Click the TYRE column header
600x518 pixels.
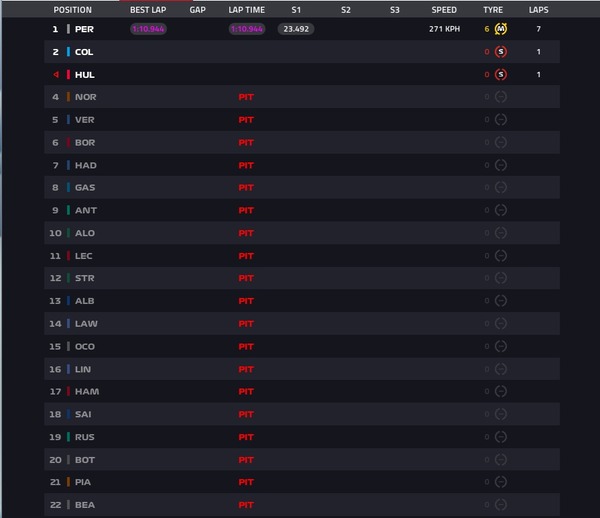(x=493, y=10)
